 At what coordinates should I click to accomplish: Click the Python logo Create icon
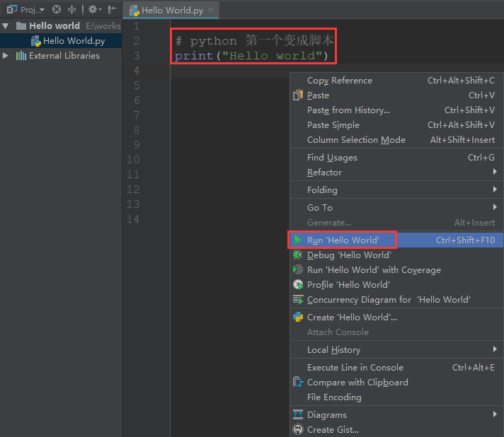tap(298, 317)
